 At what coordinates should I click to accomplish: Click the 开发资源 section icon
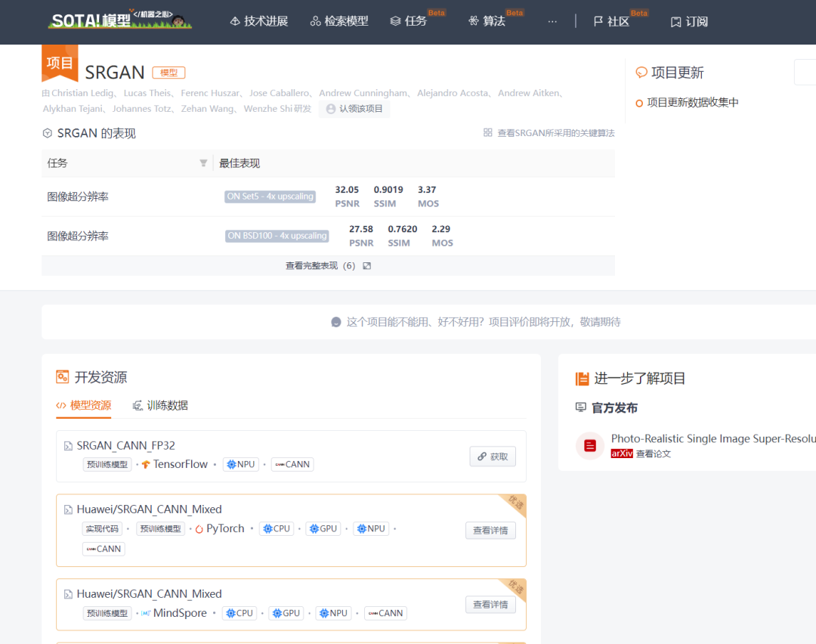click(63, 376)
